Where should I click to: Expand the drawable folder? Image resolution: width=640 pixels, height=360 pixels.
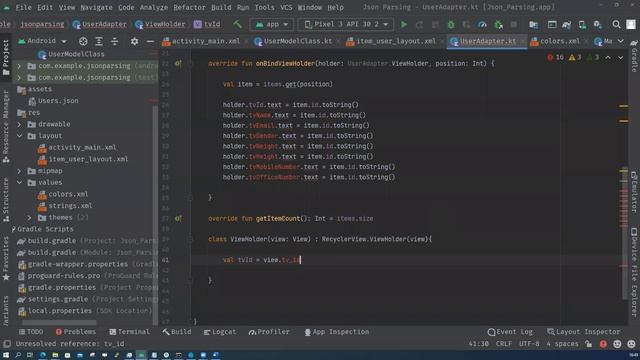19,124
